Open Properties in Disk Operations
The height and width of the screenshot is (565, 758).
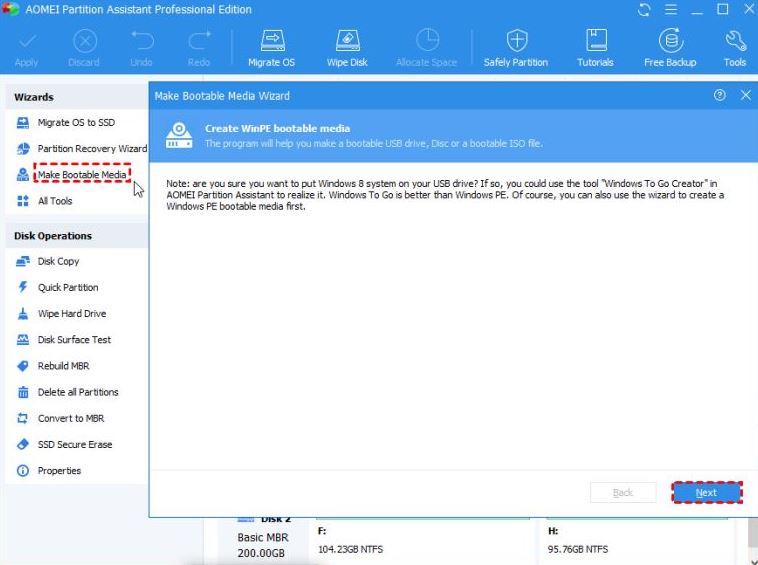(x=59, y=470)
